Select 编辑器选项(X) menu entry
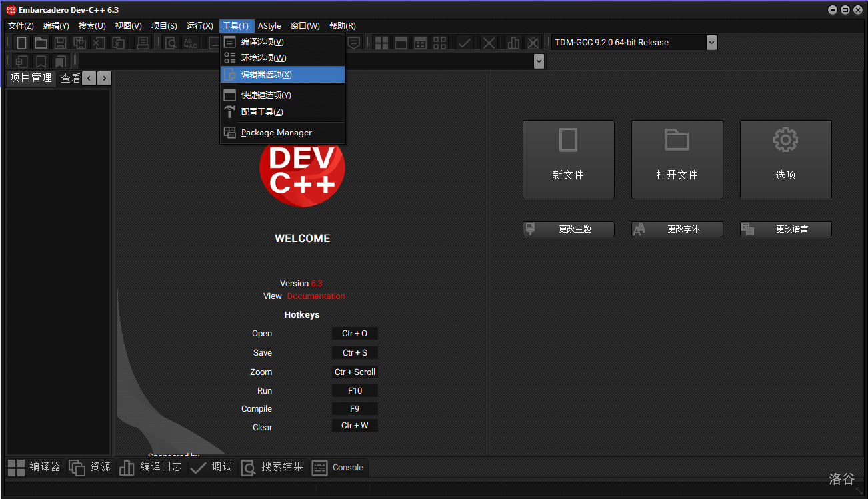This screenshot has width=868, height=499. point(283,75)
